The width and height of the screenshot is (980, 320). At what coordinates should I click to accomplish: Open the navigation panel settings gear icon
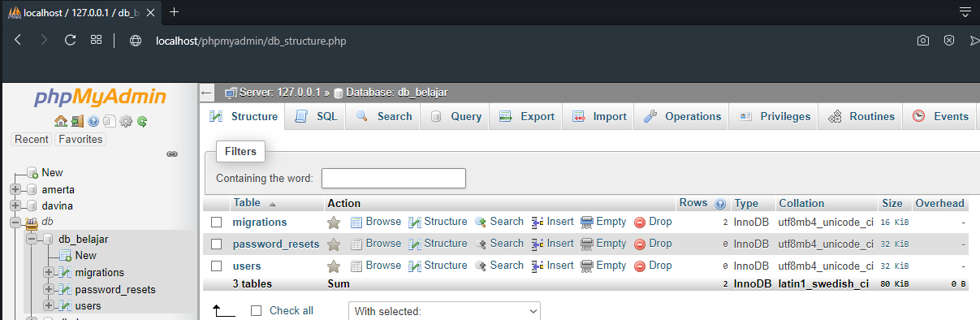[126, 122]
